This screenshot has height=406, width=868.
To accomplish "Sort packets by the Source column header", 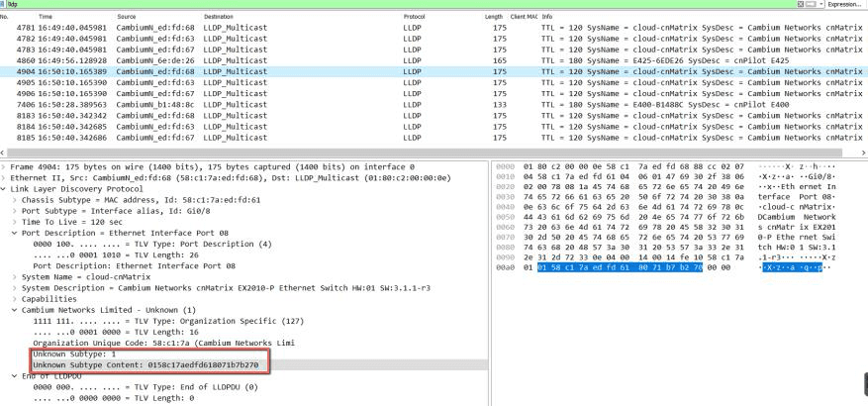I will pos(127,17).
